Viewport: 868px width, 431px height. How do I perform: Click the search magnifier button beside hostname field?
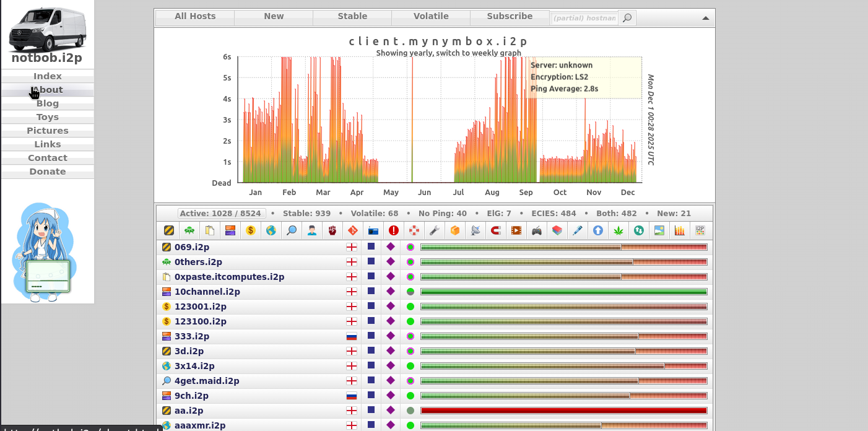(627, 18)
